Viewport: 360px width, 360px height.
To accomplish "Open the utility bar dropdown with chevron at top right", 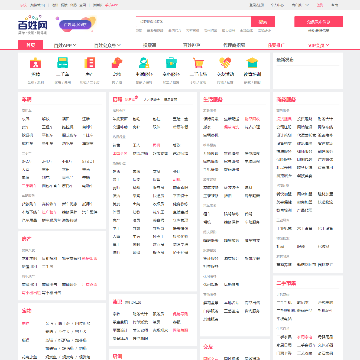I will 300,5.
